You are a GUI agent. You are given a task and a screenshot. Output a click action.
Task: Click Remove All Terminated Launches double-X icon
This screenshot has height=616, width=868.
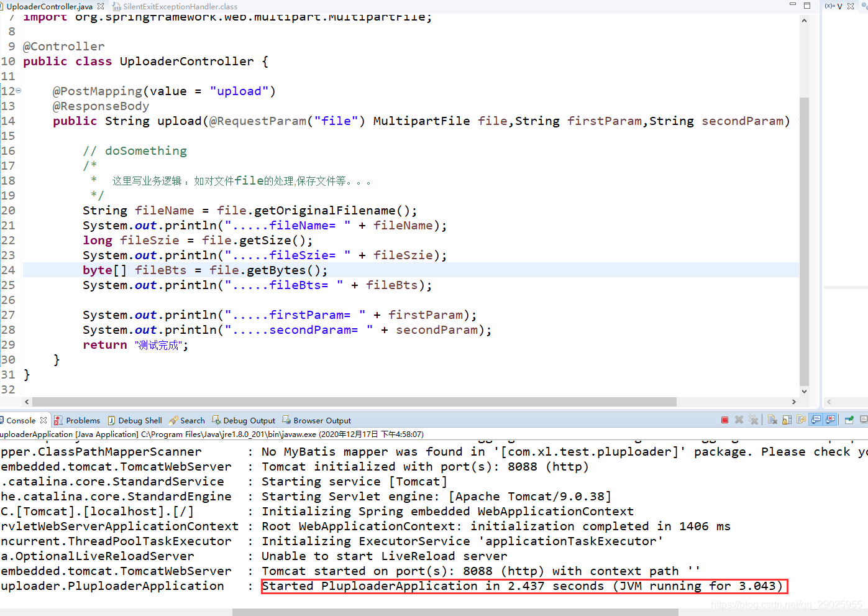754,420
